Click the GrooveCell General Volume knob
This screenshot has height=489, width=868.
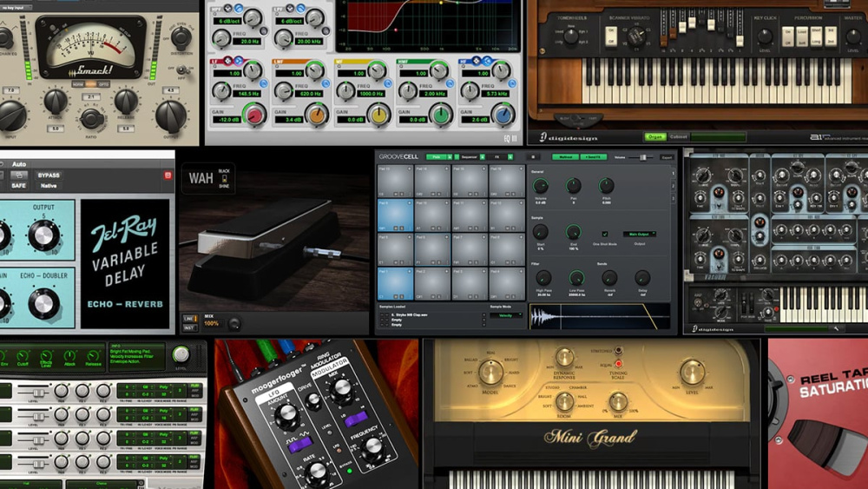540,185
